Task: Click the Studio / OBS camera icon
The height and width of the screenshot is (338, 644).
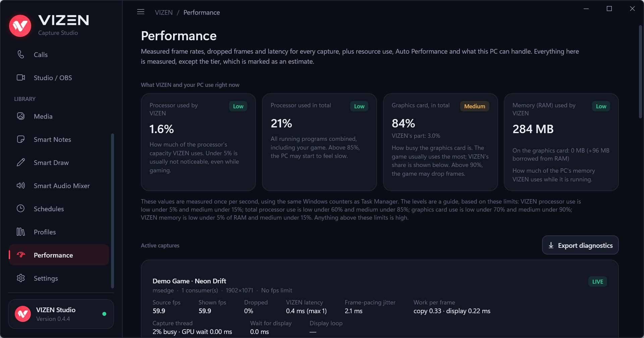Action: 21,77
